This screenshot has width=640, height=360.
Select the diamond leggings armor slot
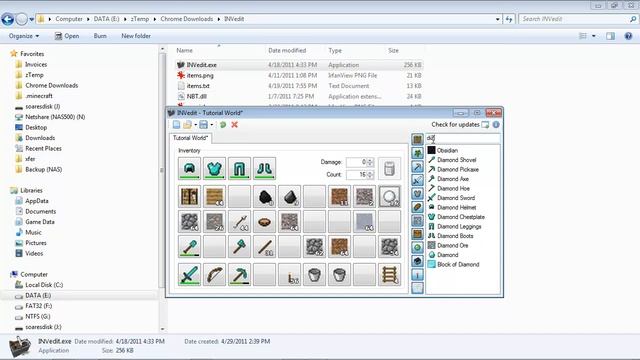point(239,168)
